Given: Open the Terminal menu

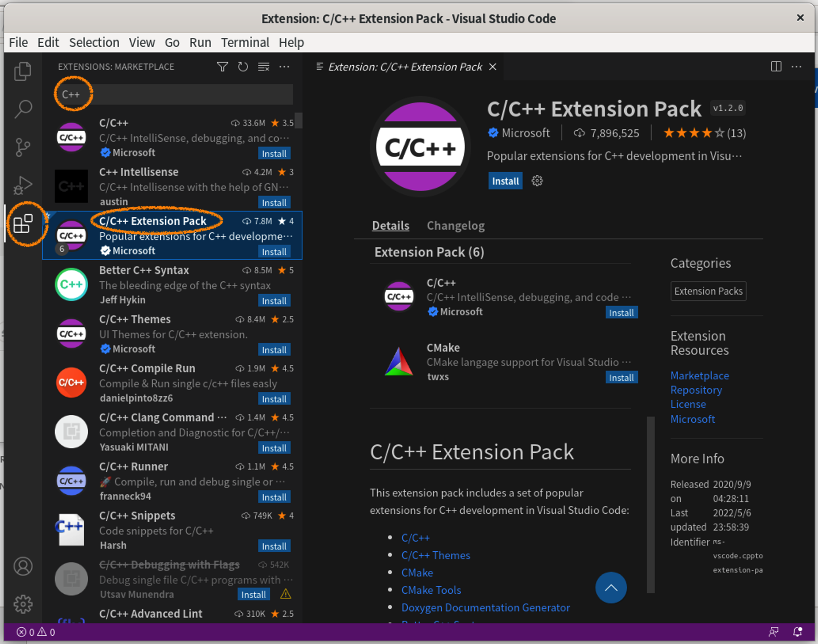Looking at the screenshot, I should pyautogui.click(x=245, y=42).
